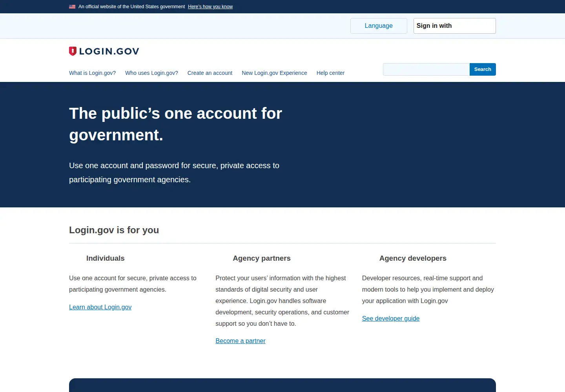565x392 pixels.
Task: Open "What is Login.gov?" nav item
Action: tap(93, 73)
